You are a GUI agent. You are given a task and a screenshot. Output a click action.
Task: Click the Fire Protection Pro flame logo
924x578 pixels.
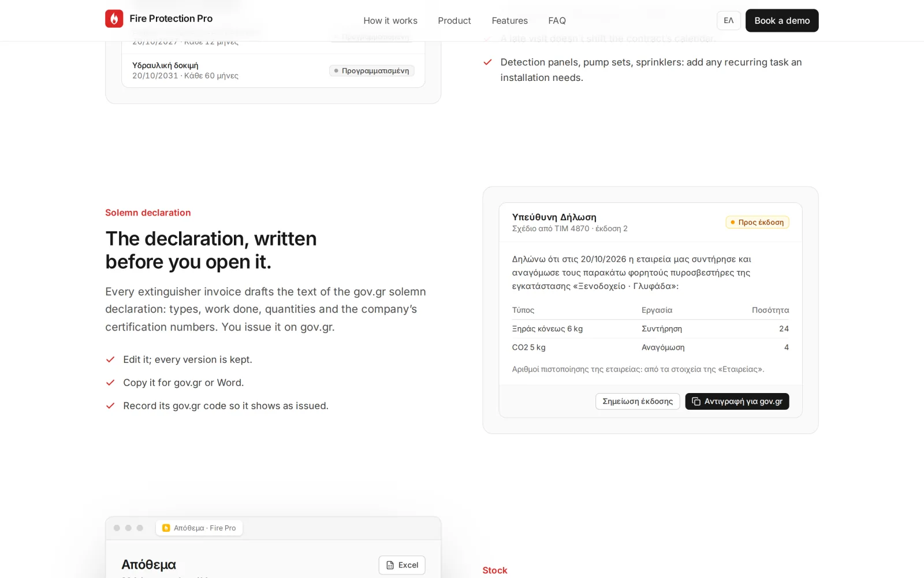[x=114, y=18]
